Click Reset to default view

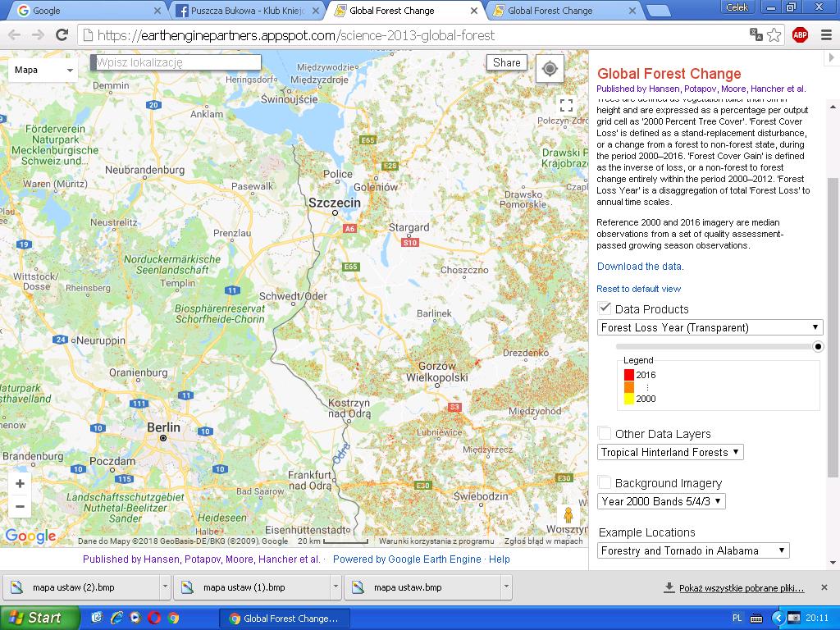click(x=638, y=289)
